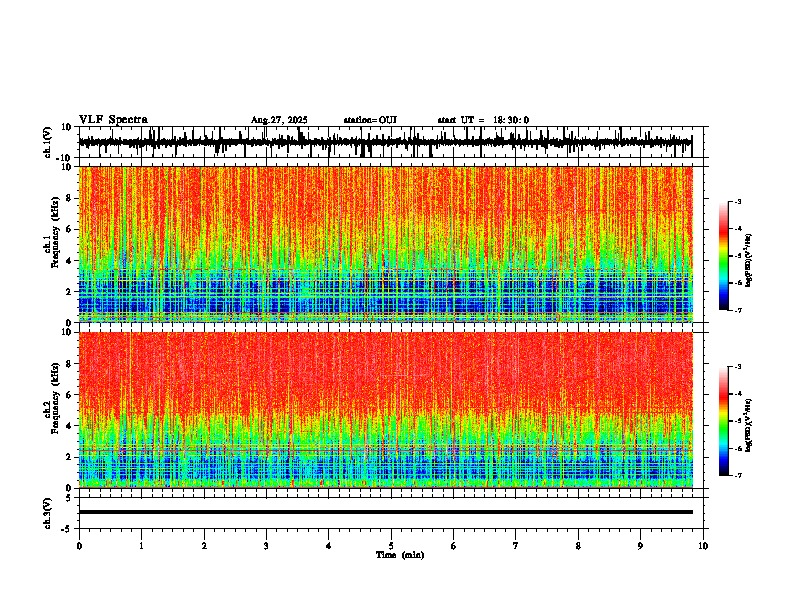Click the '8' tick on ch.2 frequency axis
The width and height of the screenshot is (792, 612).
tap(69, 364)
